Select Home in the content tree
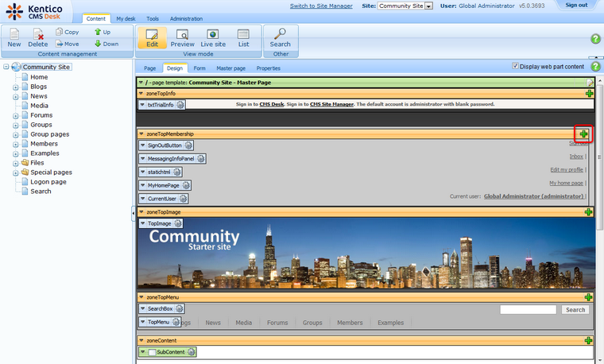Image resolution: width=604 pixels, height=364 pixels. pos(39,77)
